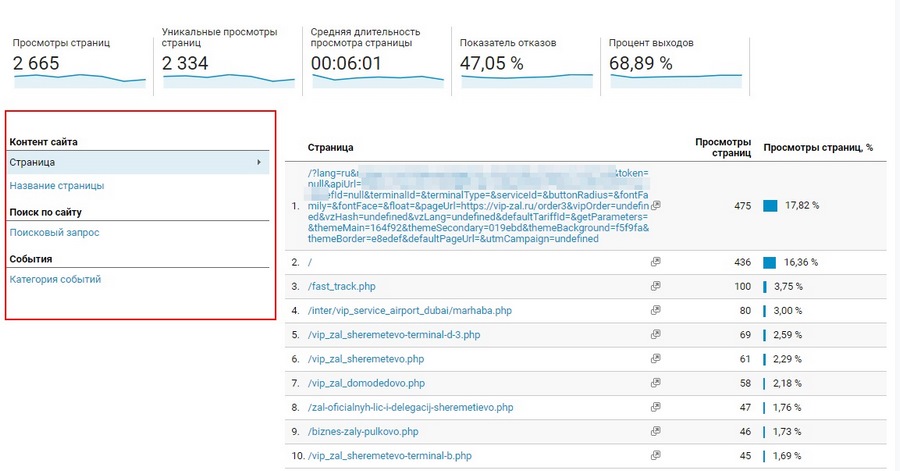This screenshot has width=900, height=471.
Task: Click external link icon for /vip_zal_sheremetevo.php
Action: pyautogui.click(x=655, y=359)
